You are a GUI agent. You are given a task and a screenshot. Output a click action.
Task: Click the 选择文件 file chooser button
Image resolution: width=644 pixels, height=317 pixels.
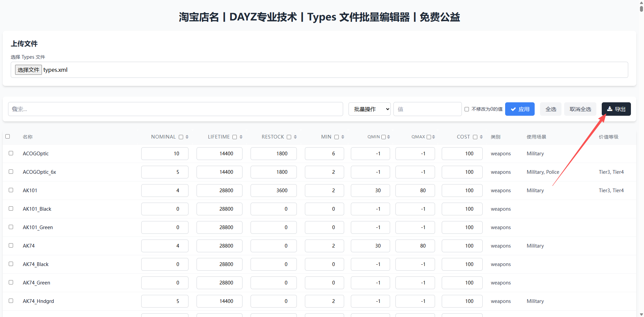[29, 70]
